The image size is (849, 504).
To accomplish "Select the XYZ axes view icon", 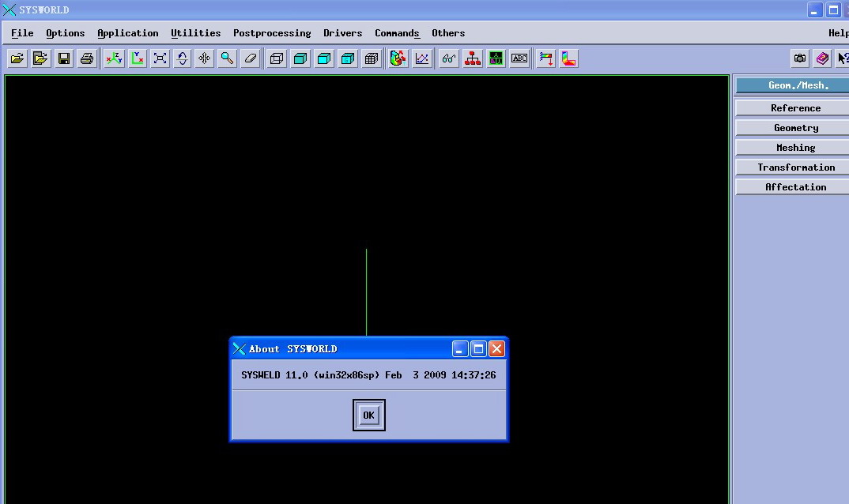I will point(114,58).
